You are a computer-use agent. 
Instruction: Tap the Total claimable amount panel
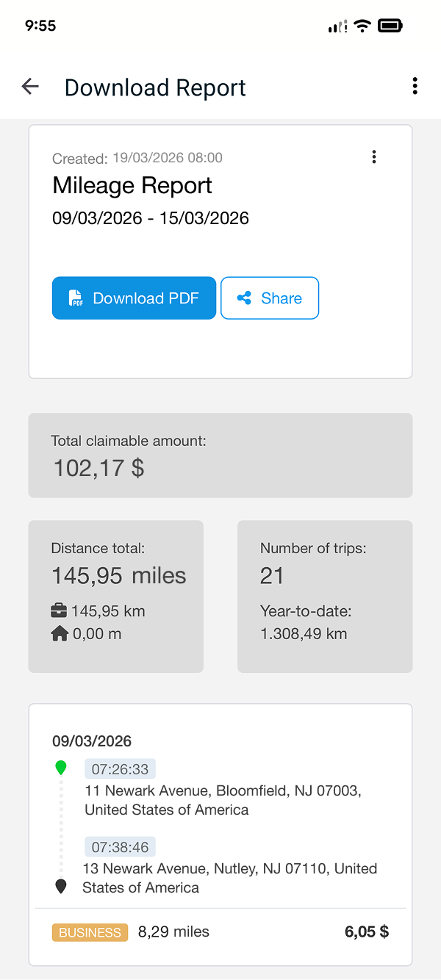click(x=220, y=455)
